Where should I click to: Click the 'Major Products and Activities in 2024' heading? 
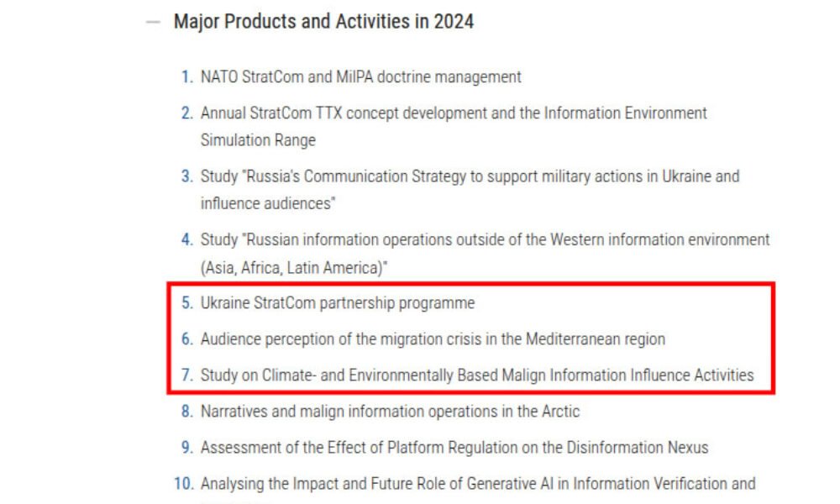[x=323, y=22]
